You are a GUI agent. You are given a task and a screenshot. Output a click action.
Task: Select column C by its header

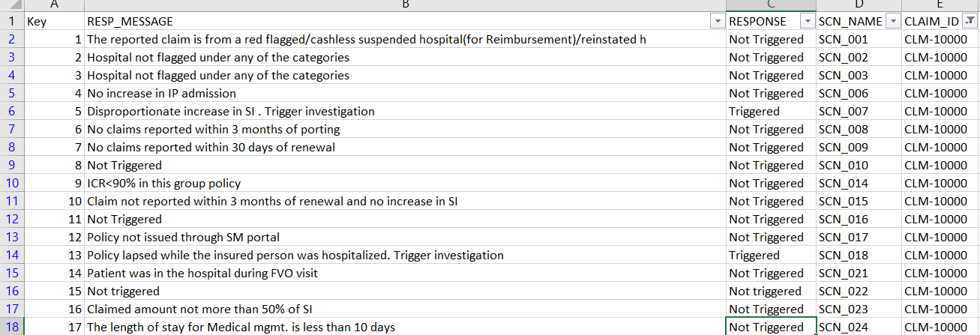pos(771,4)
